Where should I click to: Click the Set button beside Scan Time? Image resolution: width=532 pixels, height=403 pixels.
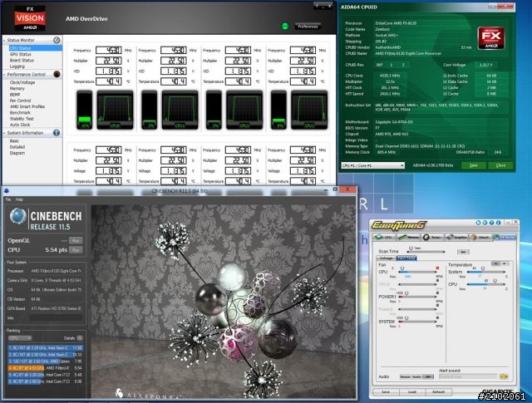pyautogui.click(x=463, y=252)
